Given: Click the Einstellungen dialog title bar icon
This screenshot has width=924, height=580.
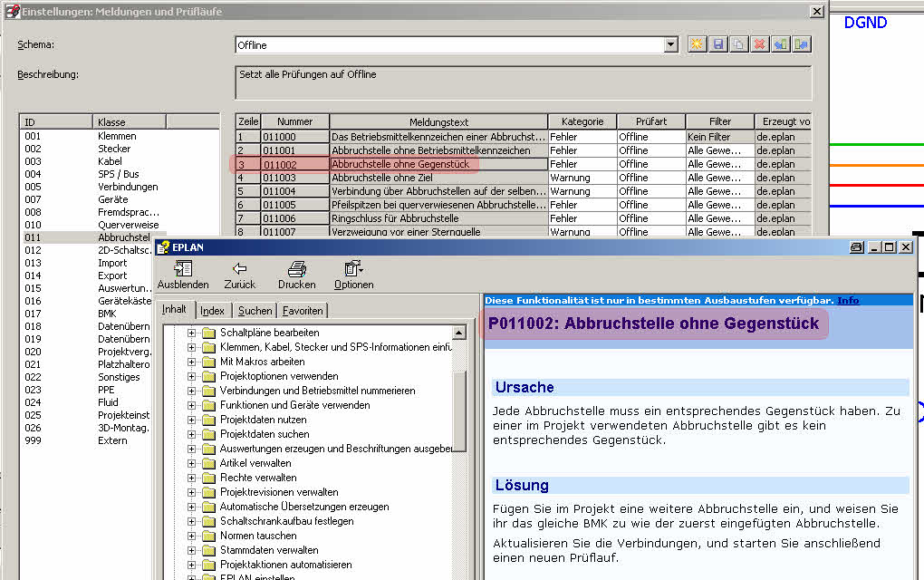Looking at the screenshot, I should coord(13,11).
